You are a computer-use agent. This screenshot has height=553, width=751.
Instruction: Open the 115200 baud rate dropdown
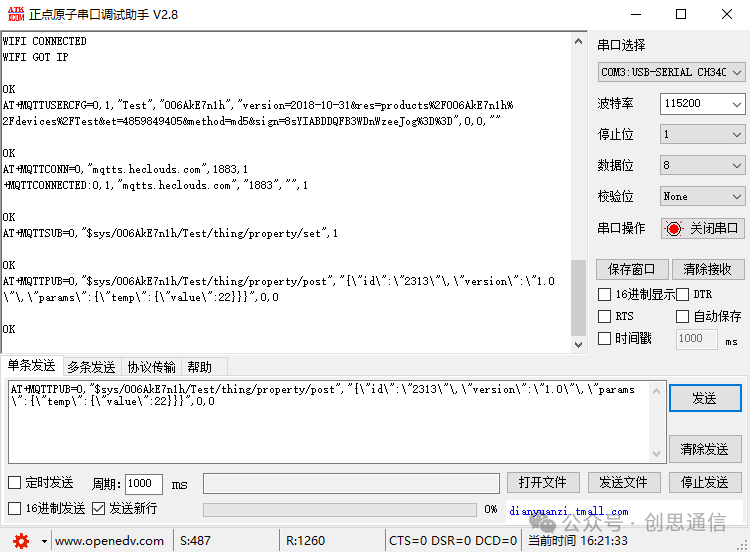pyautogui.click(x=703, y=104)
